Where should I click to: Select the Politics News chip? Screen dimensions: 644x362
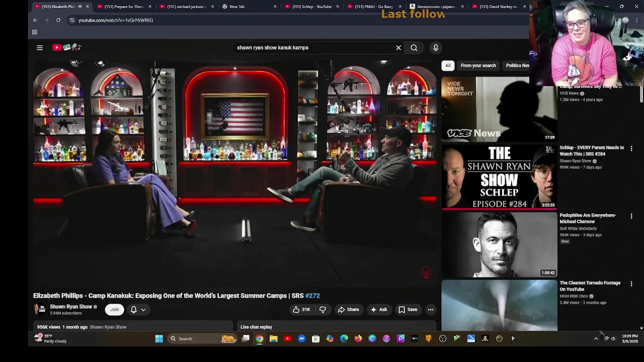tap(517, 65)
